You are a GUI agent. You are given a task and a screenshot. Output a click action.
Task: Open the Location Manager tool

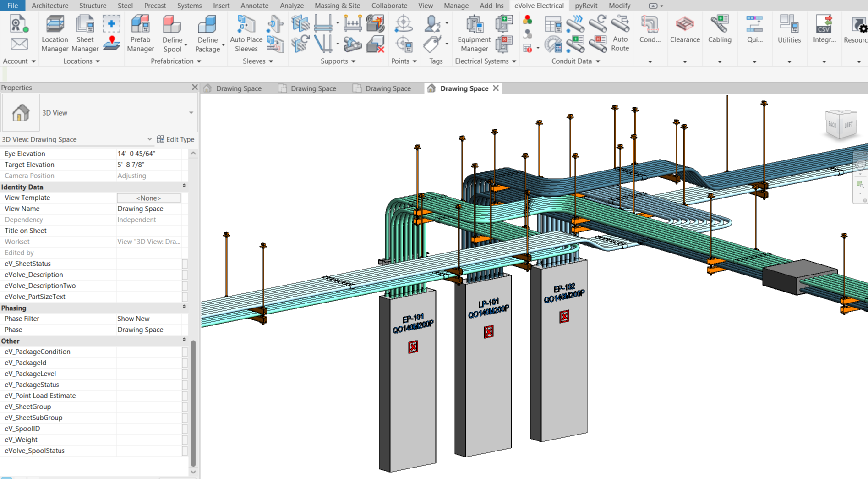coord(55,33)
